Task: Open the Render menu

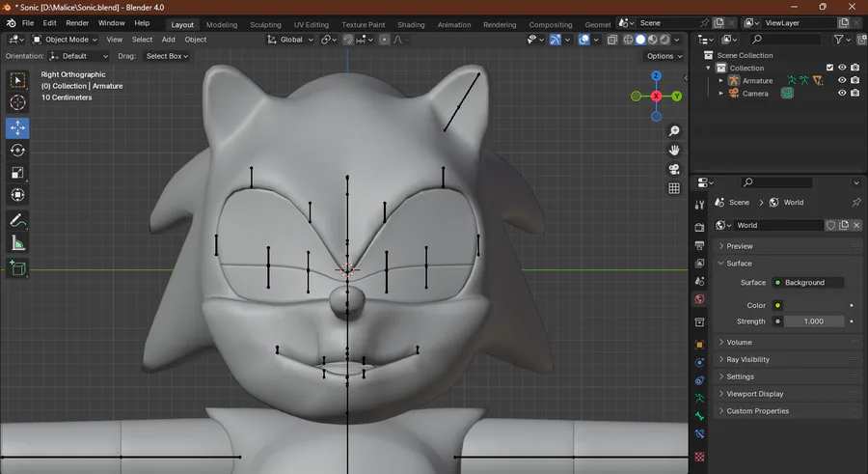Action: coord(77,23)
